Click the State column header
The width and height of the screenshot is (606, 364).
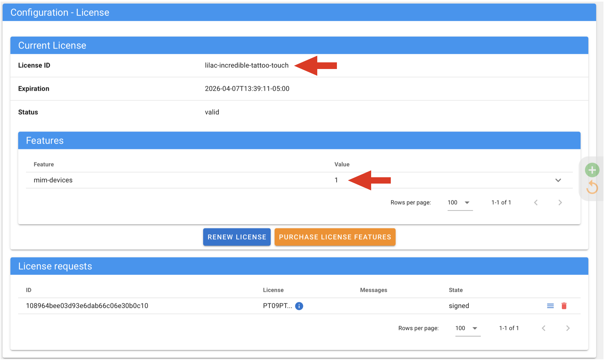tap(456, 290)
